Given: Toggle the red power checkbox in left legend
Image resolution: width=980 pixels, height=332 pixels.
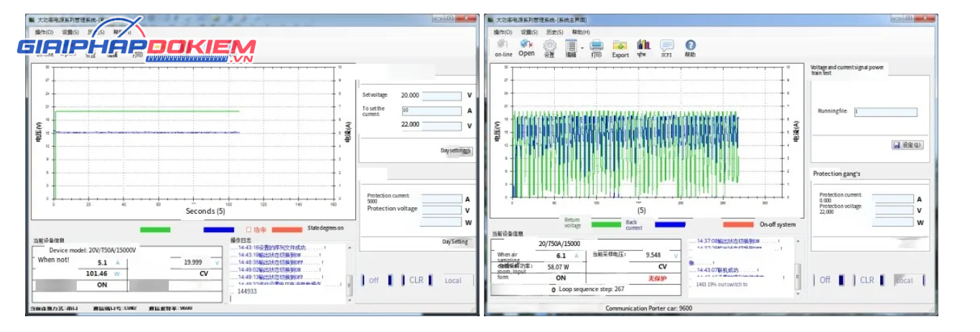Looking at the screenshot, I should click(x=249, y=229).
